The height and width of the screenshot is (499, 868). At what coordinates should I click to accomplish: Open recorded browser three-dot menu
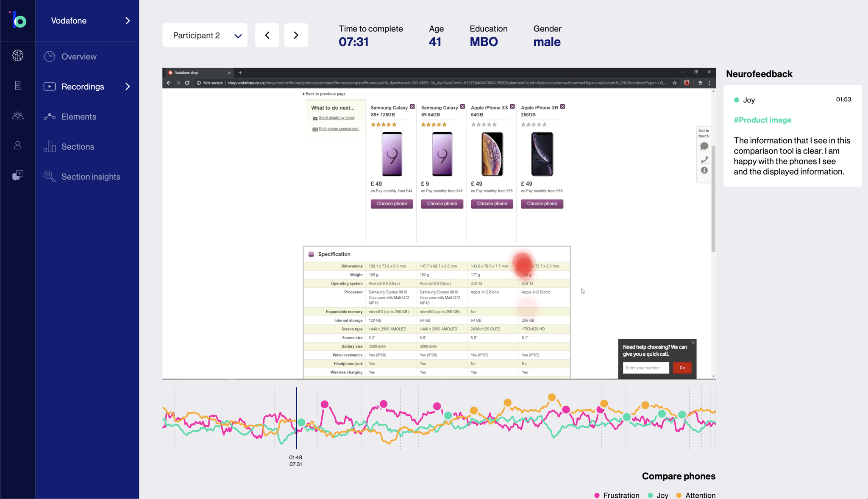pos(710,83)
